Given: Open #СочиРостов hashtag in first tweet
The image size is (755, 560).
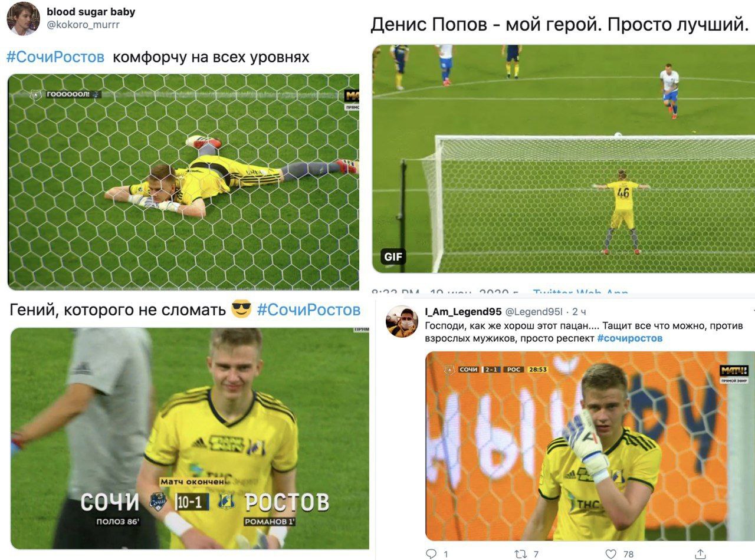Looking at the screenshot, I should (55, 58).
